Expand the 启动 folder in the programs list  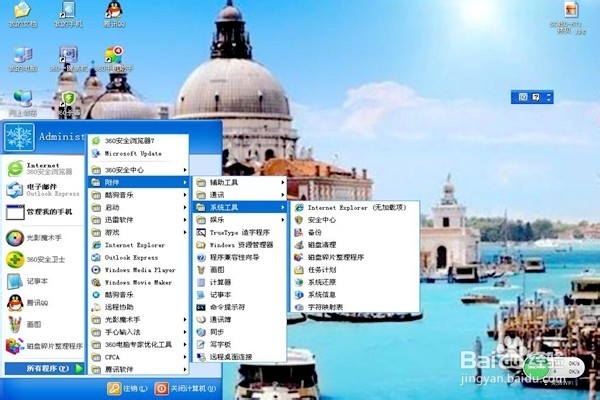(139, 207)
